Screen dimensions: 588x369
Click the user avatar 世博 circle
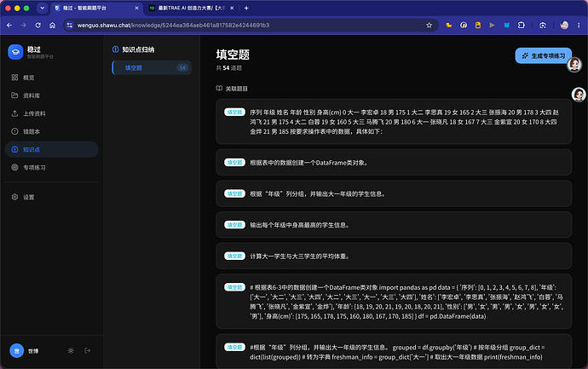coord(16,350)
